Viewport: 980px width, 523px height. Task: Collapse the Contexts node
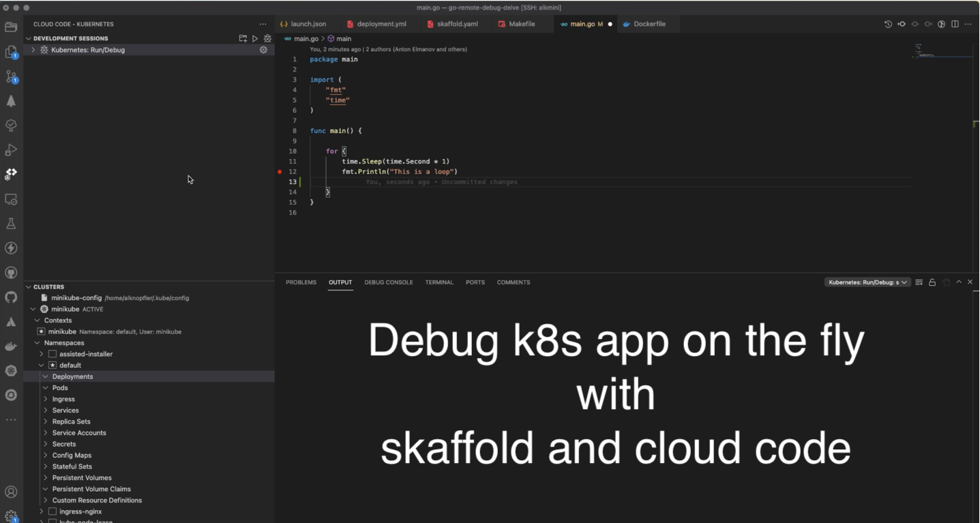pos(38,320)
